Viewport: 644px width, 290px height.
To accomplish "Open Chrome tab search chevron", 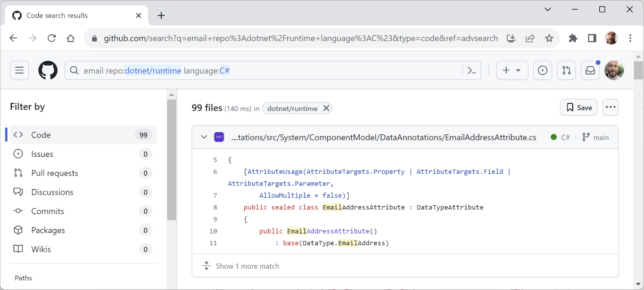I will [x=548, y=9].
